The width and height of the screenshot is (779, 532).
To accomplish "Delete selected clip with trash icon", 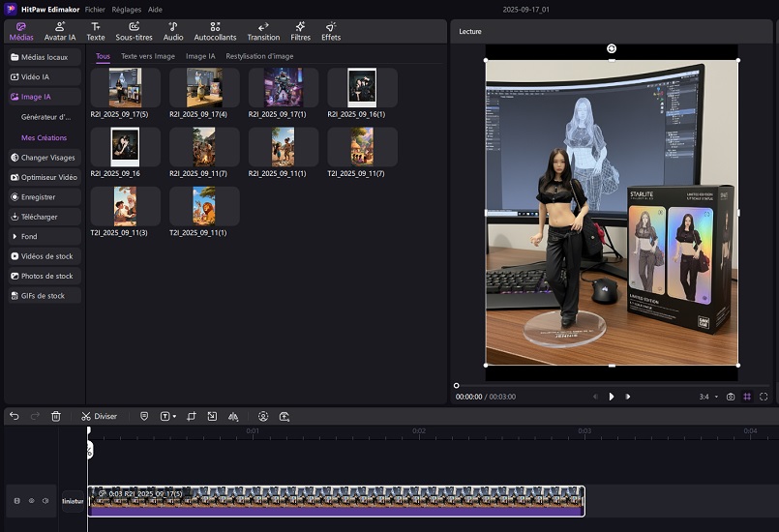I will (x=56, y=416).
